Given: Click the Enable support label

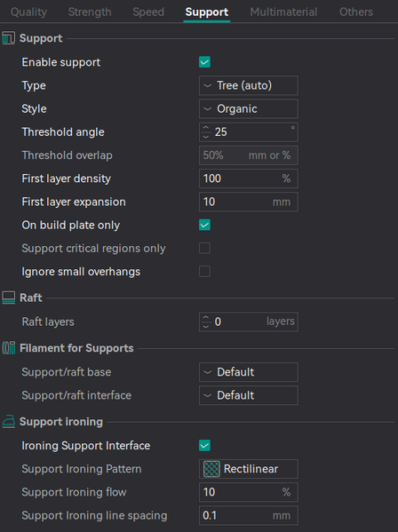Looking at the screenshot, I should click(x=61, y=62).
